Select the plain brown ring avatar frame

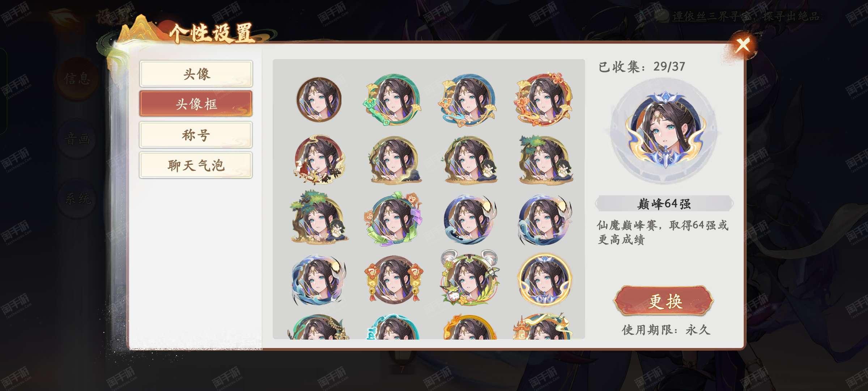point(319,100)
